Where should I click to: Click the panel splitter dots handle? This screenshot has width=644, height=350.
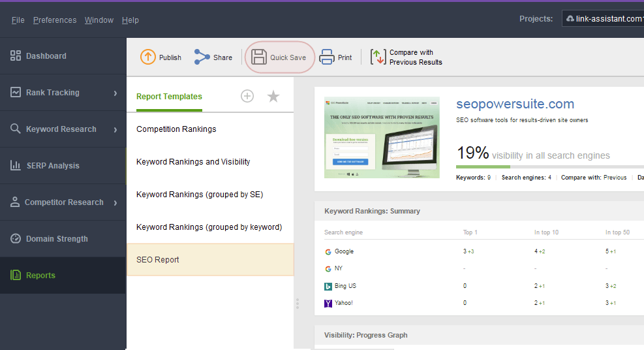click(x=298, y=304)
